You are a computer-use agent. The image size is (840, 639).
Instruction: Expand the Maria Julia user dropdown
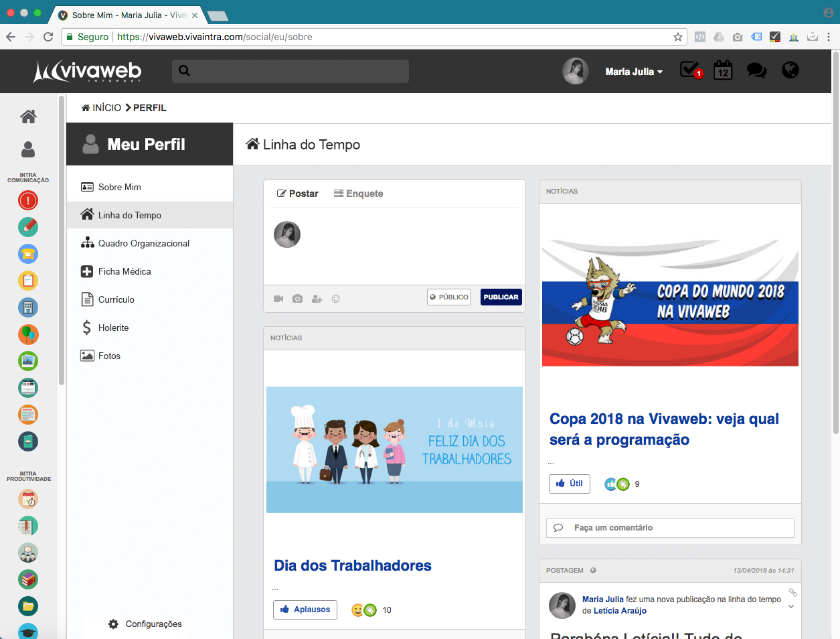[x=633, y=72]
